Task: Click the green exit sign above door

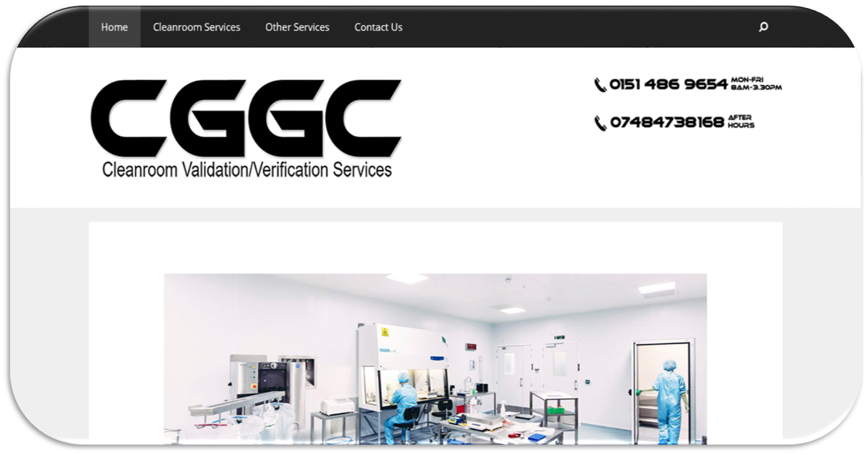Action: click(x=560, y=337)
